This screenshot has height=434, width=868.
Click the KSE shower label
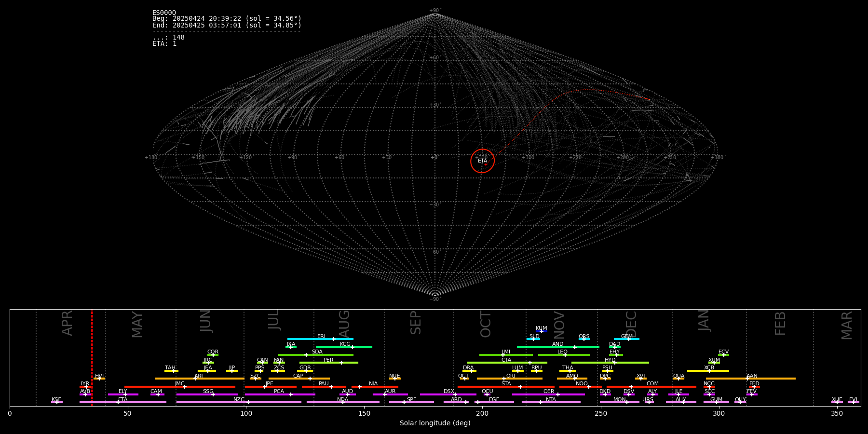click(56, 400)
